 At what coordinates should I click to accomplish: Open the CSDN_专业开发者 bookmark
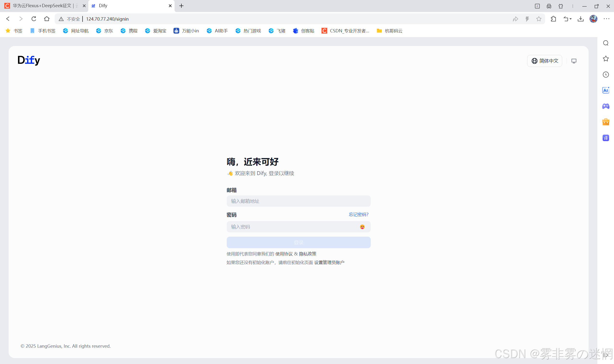[346, 31]
